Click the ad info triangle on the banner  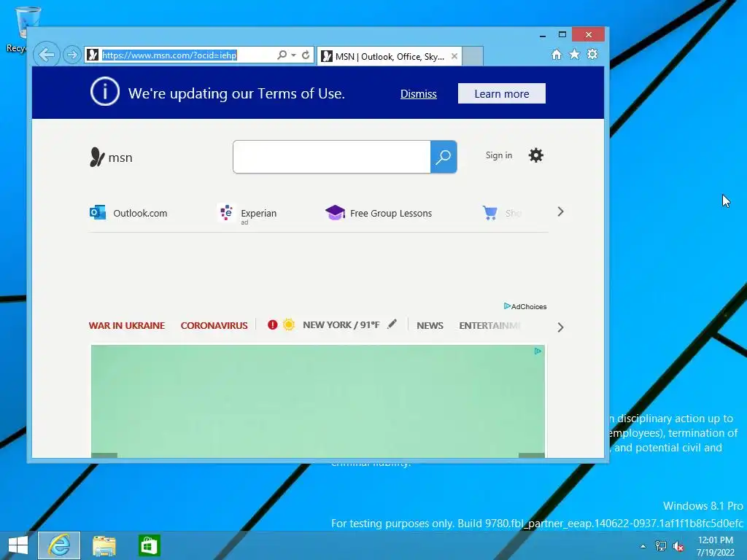[538, 351]
